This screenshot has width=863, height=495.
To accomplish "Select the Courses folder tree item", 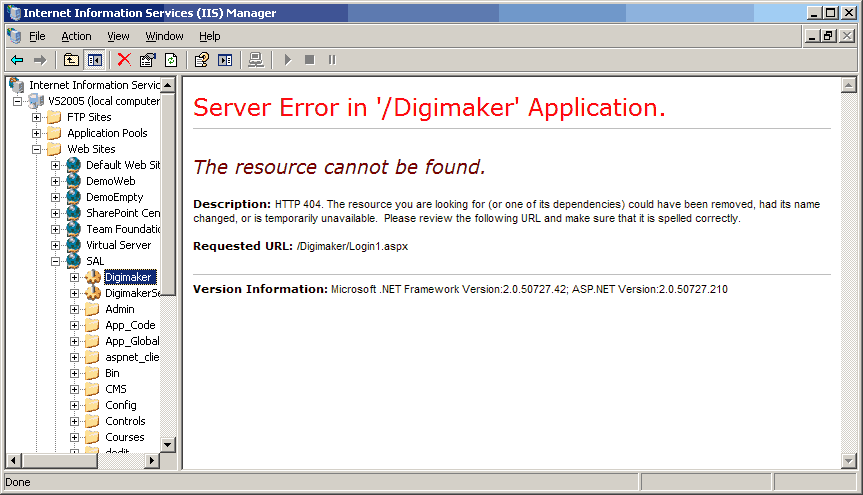I will click(124, 437).
